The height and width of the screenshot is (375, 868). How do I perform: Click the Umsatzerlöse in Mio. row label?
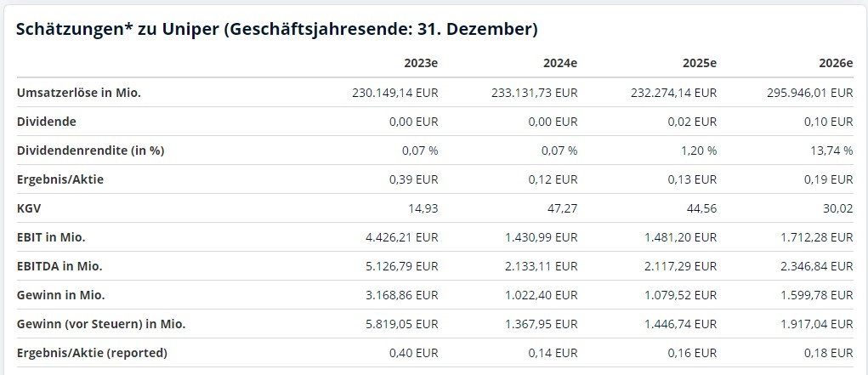pyautogui.click(x=79, y=93)
